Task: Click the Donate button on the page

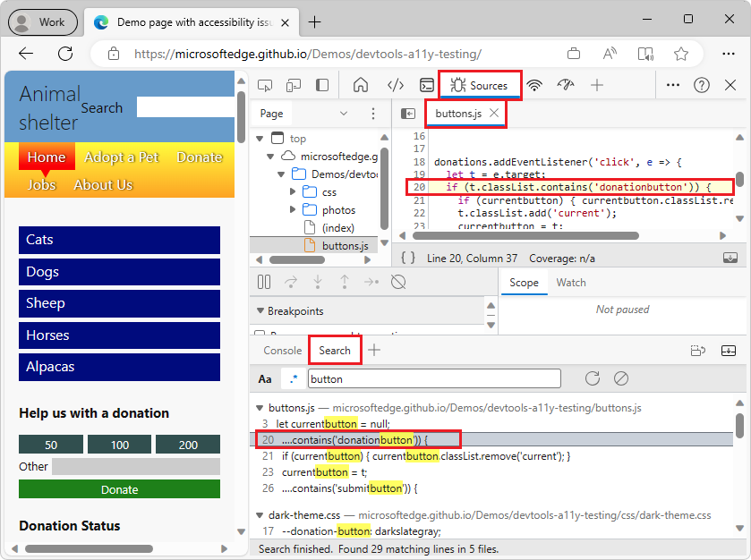Action: (x=119, y=489)
